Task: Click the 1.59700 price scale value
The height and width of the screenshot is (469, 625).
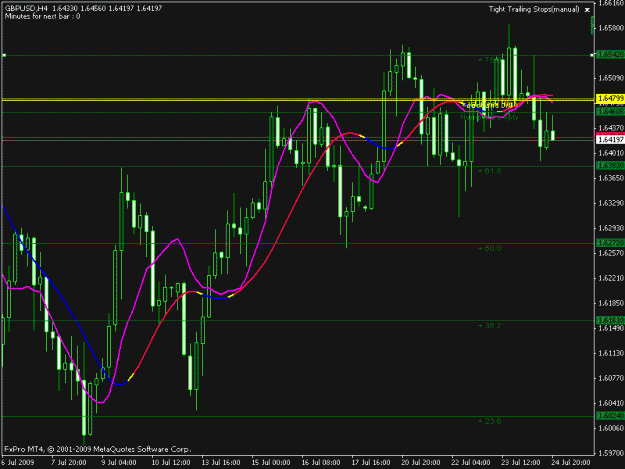Action: point(611,453)
